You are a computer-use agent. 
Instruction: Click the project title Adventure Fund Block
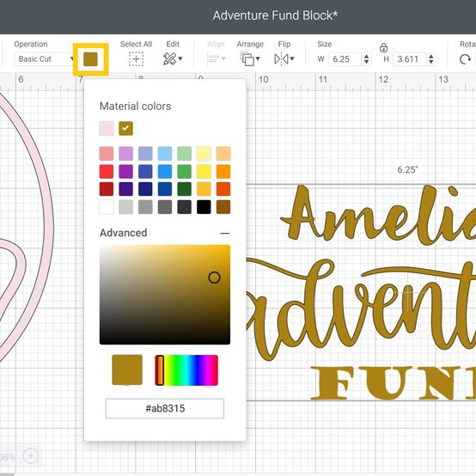275,15
